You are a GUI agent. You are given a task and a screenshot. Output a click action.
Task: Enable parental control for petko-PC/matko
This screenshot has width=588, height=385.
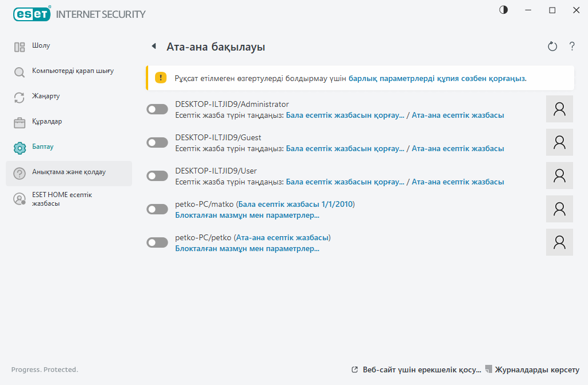coord(157,209)
